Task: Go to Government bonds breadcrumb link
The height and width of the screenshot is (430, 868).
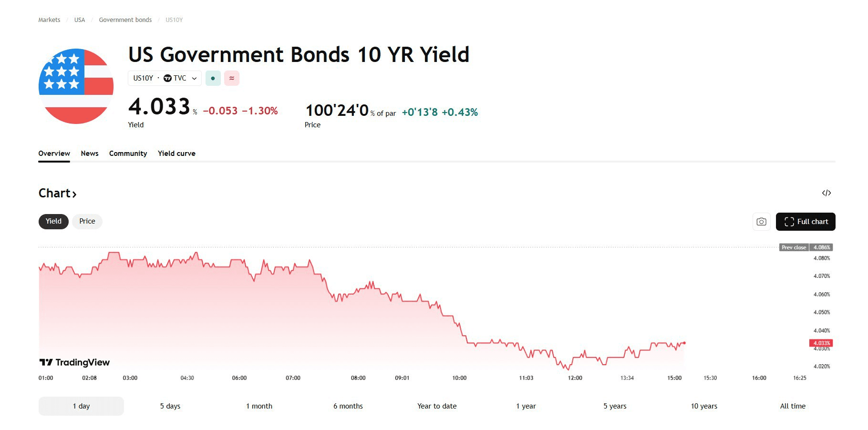Action: pos(125,20)
